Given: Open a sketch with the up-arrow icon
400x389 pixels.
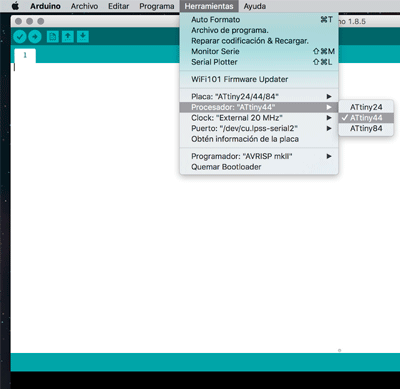Looking at the screenshot, I should coord(68,37).
